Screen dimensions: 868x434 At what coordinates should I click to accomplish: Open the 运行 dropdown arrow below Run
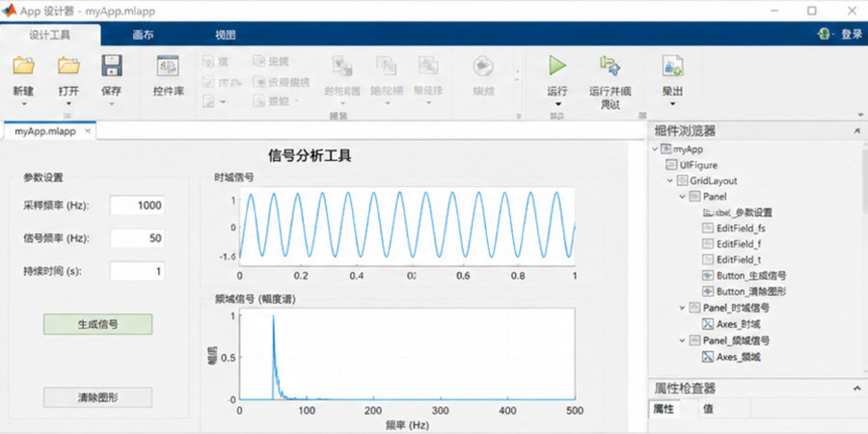click(x=557, y=104)
